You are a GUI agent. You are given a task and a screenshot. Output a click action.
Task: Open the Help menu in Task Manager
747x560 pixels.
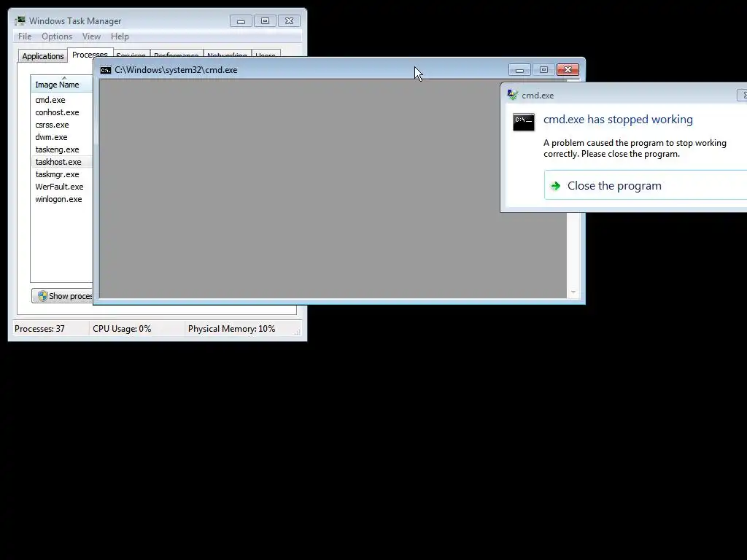coord(120,36)
